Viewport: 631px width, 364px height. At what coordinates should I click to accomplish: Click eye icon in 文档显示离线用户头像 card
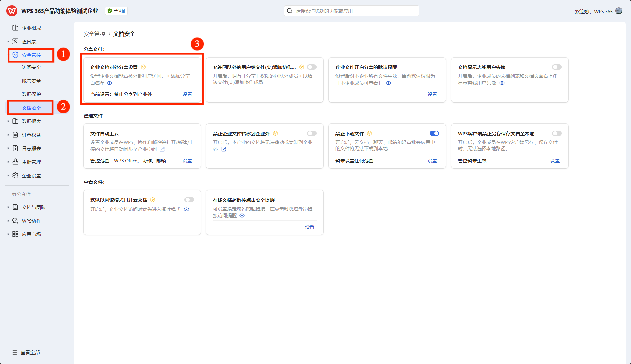pos(502,83)
